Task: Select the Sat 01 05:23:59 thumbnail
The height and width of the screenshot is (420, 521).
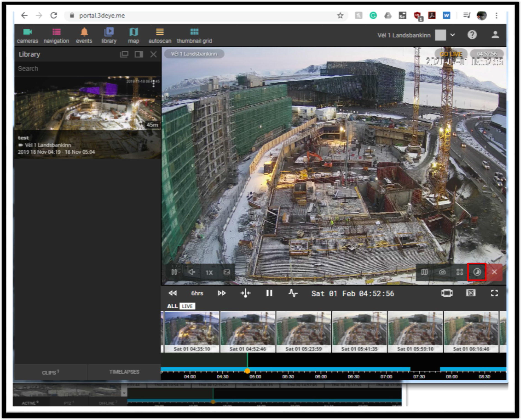Action: click(x=304, y=331)
